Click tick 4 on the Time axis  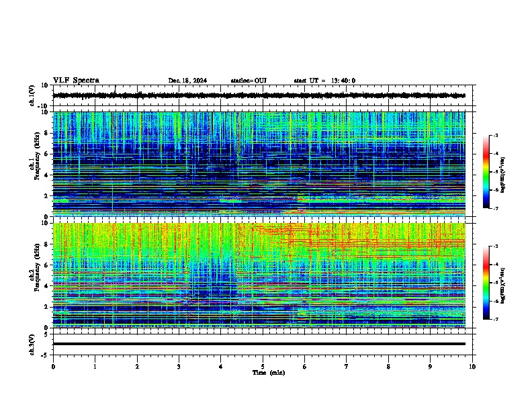221,367
